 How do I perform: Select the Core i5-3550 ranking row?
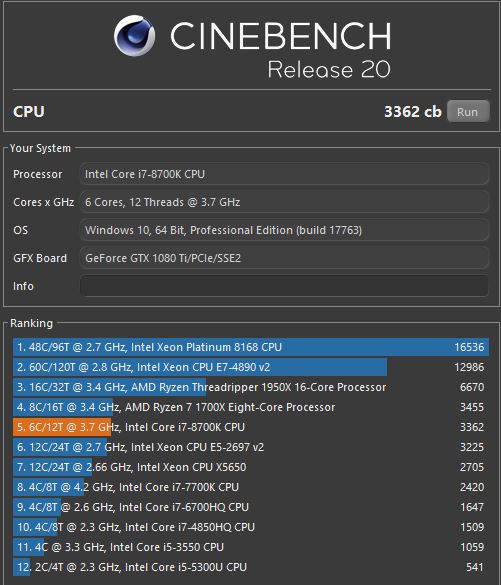[251, 547]
